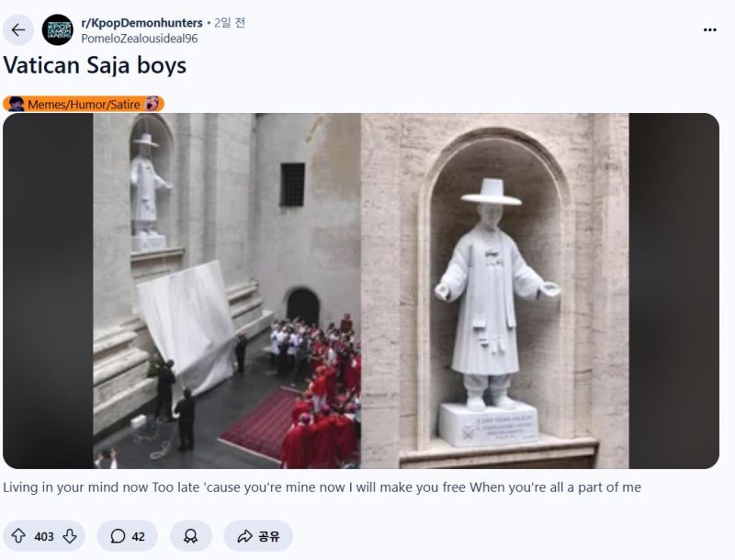Open the statue unveiling image on left
Viewport: 735px width, 560px height.
[x=227, y=291]
